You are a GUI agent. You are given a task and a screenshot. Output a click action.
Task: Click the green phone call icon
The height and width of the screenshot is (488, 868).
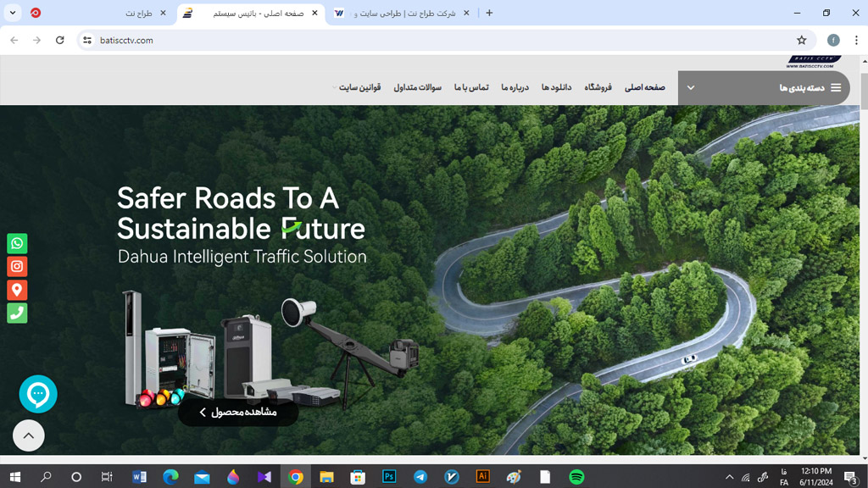pos(17,313)
